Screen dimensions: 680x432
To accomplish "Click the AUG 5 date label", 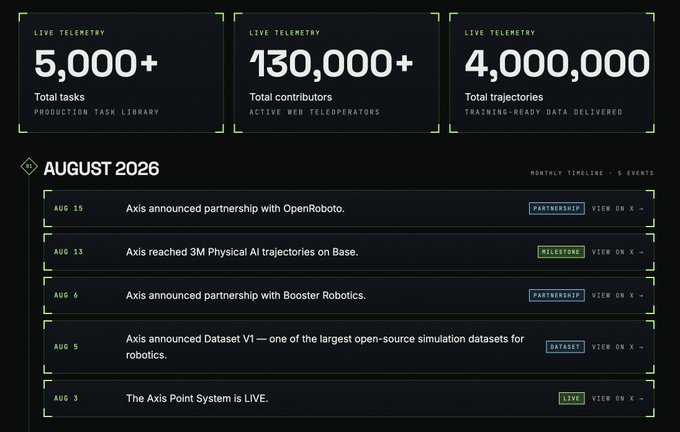I will (66, 347).
